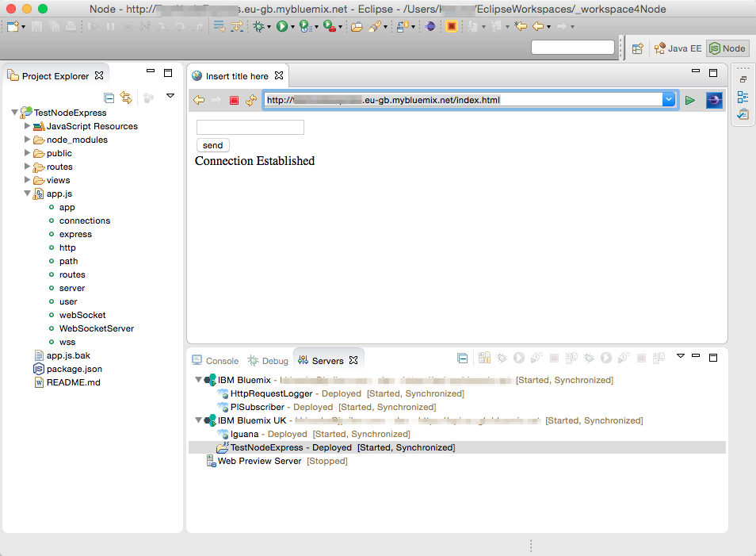Switch to Node perspective

point(727,48)
